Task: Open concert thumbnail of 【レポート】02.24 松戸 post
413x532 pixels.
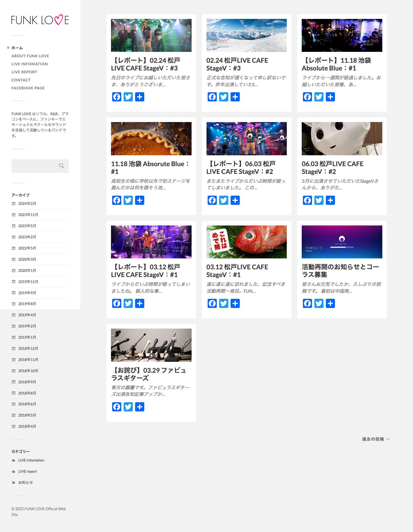Action: tap(151, 35)
